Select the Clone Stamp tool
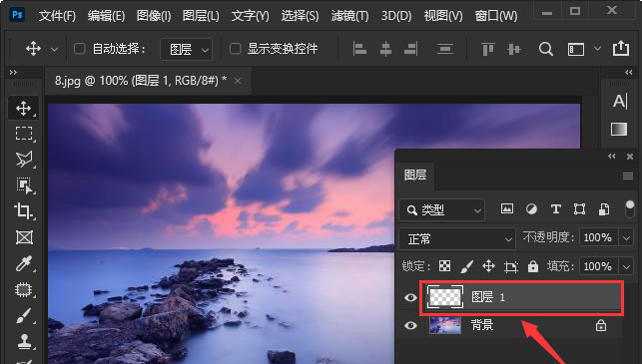Image resolution: width=642 pixels, height=364 pixels. click(x=24, y=341)
